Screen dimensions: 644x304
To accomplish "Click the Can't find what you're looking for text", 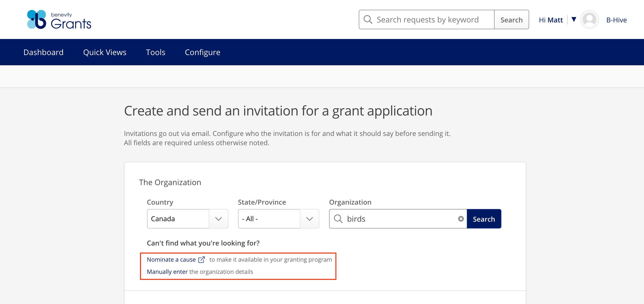I will coord(203,243).
